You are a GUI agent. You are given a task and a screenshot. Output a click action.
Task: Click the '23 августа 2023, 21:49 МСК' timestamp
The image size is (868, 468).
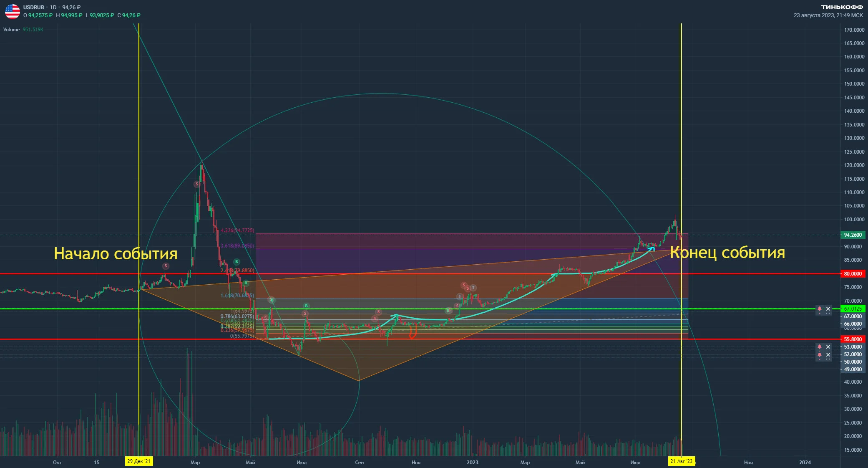[x=828, y=15]
